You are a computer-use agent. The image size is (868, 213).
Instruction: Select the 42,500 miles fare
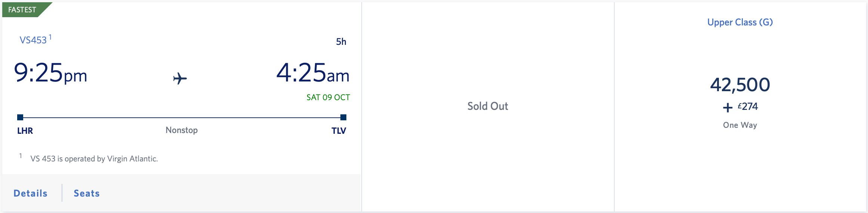pyautogui.click(x=740, y=84)
